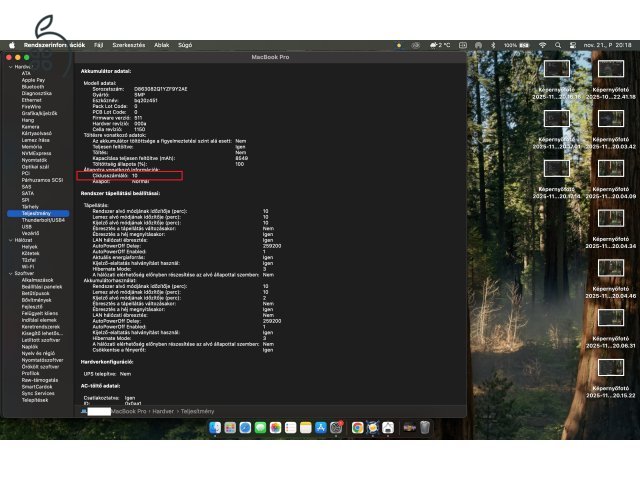
Task: Select NVMExpress in the sidebar
Action: [x=36, y=153]
